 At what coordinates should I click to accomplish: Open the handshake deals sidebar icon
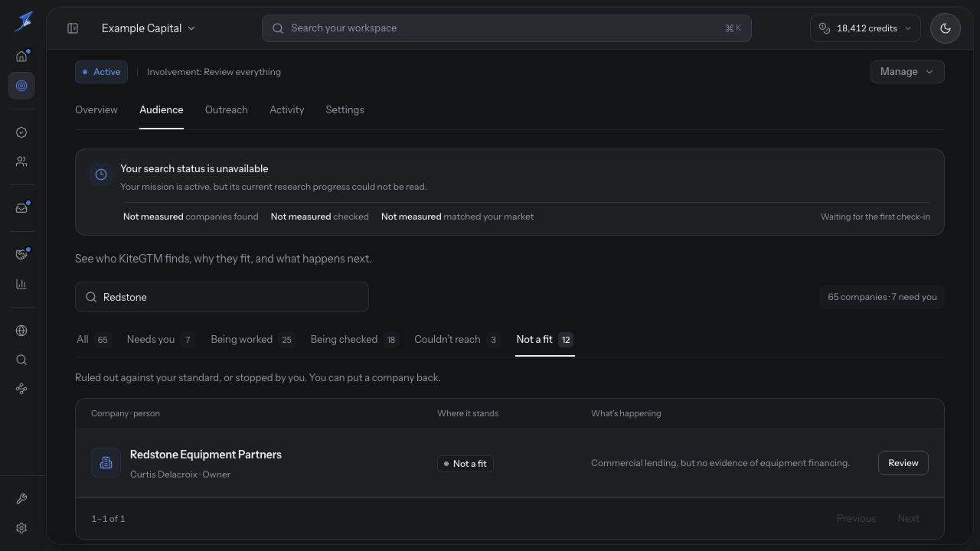coord(21,255)
